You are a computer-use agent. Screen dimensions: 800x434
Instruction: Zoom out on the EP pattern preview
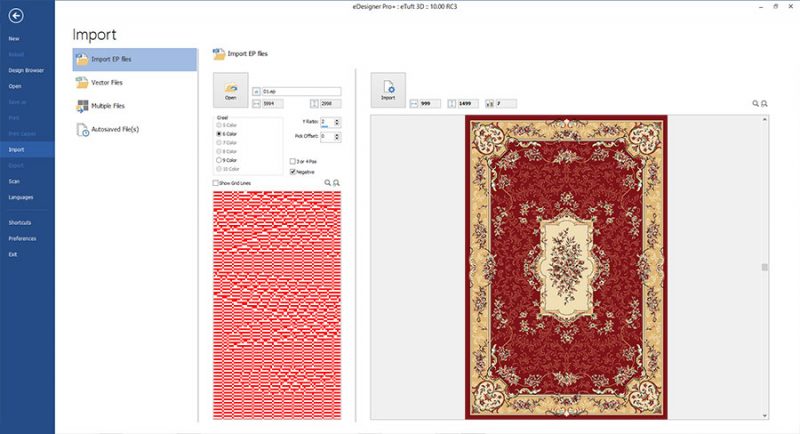(336, 183)
